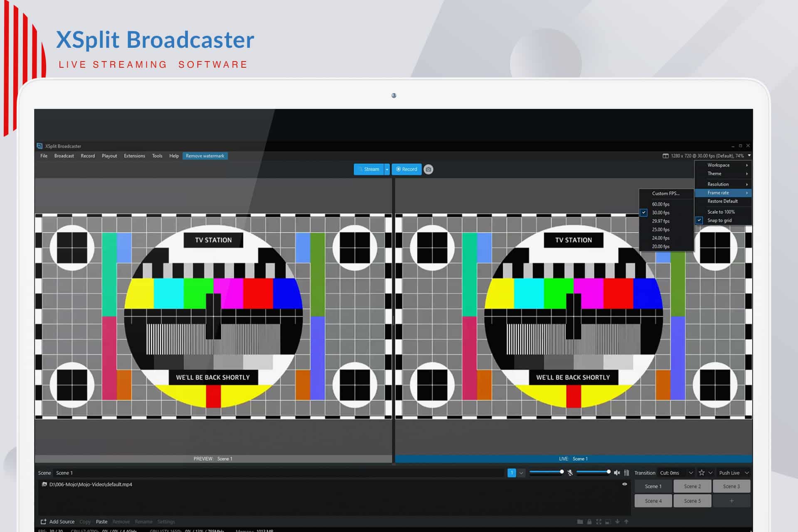The height and width of the screenshot is (532, 798).
Task: Click the Scene 1 name field
Action: tap(278, 473)
